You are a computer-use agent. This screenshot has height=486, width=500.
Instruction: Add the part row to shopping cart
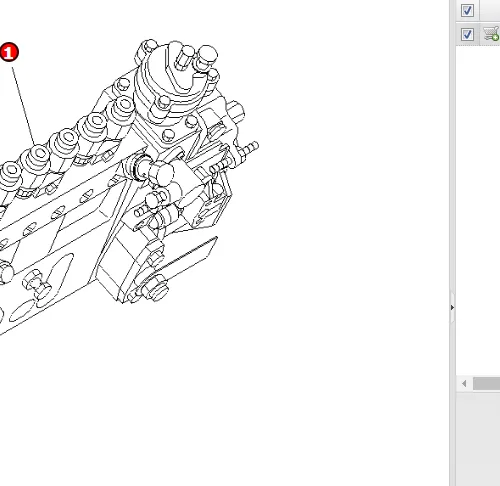coord(491,34)
